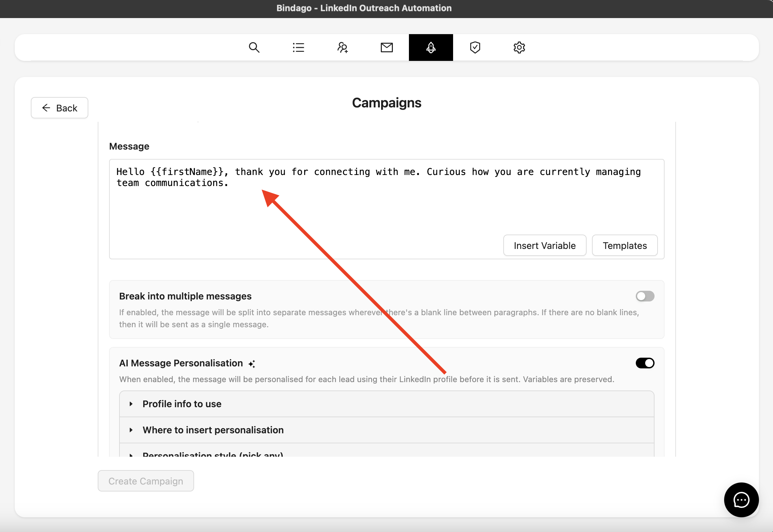Click the window title Bindago - LinkedIn Outreach Automation
Image resolution: width=773 pixels, height=532 pixels.
(364, 8)
